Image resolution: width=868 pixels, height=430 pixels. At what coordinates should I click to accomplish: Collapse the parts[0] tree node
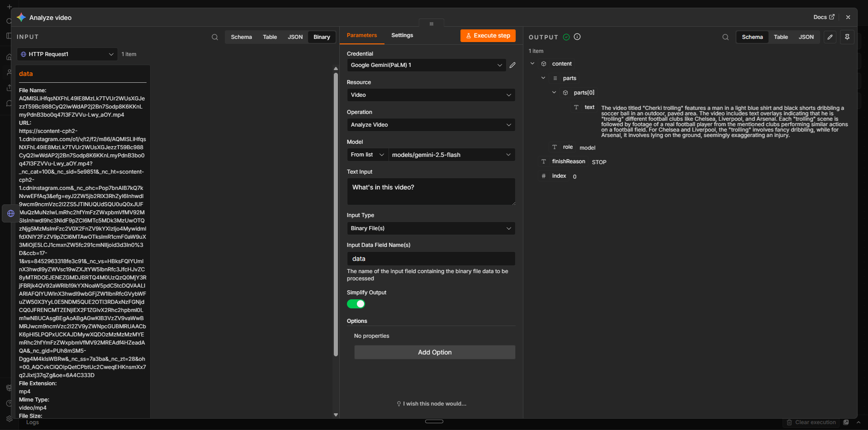tap(554, 93)
